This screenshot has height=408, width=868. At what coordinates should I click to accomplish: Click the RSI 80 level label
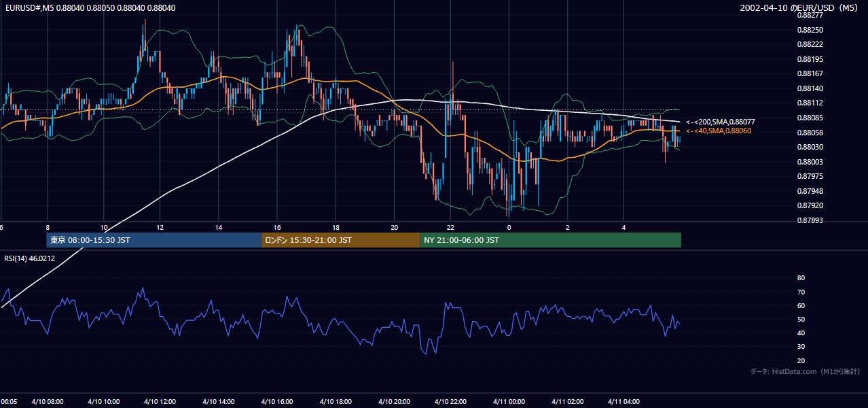(801, 278)
